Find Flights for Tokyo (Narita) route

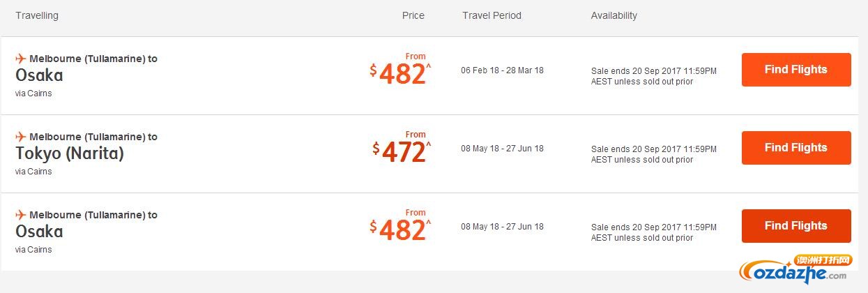coord(796,148)
